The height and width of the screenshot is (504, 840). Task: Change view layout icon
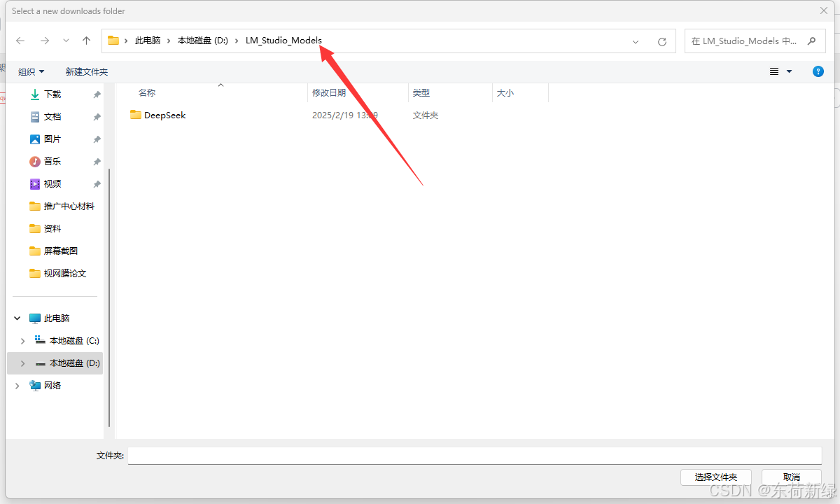[774, 71]
